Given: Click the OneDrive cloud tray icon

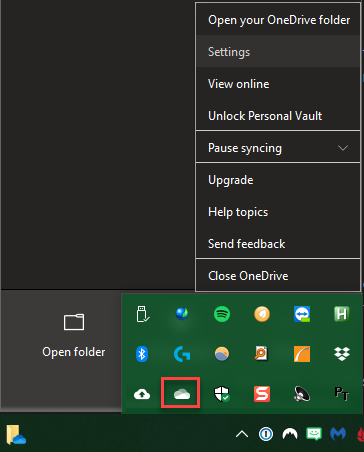Looking at the screenshot, I should click(182, 394).
